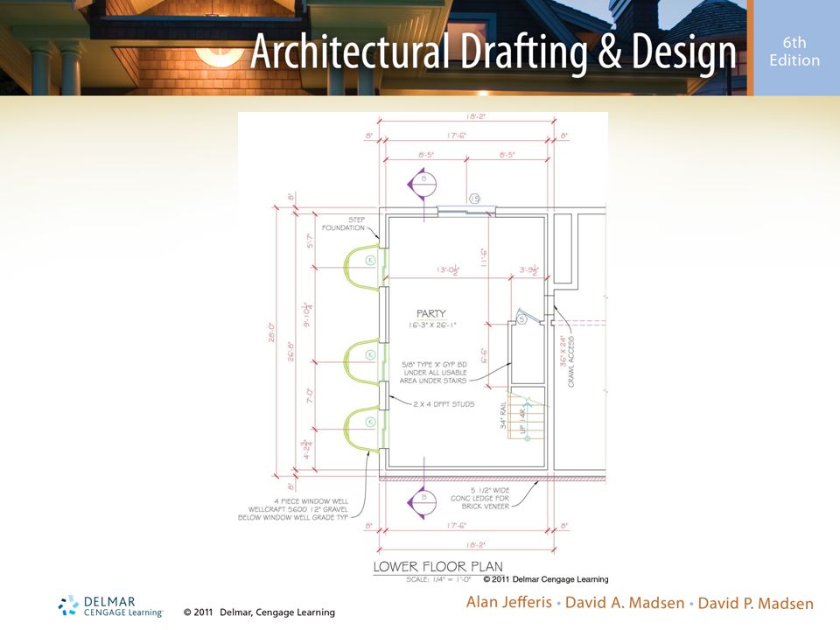Click the lowest K window well tag
Viewport: 840px width, 630px height.
[370, 422]
